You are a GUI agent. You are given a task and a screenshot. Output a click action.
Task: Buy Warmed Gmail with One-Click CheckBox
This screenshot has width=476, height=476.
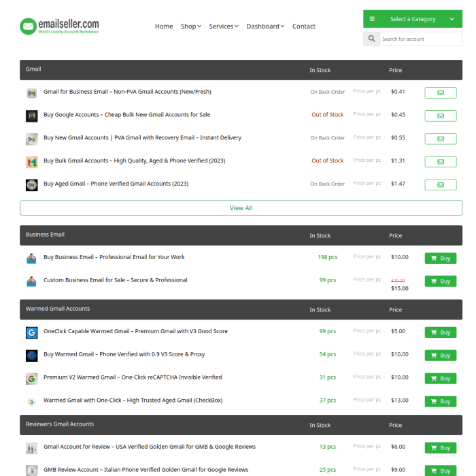tap(441, 402)
